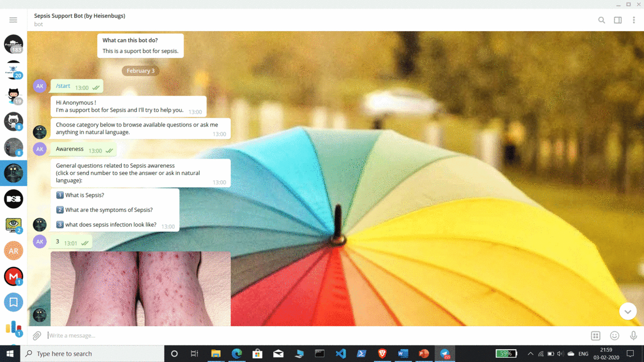Open Cortana circle on taskbar

(174, 353)
